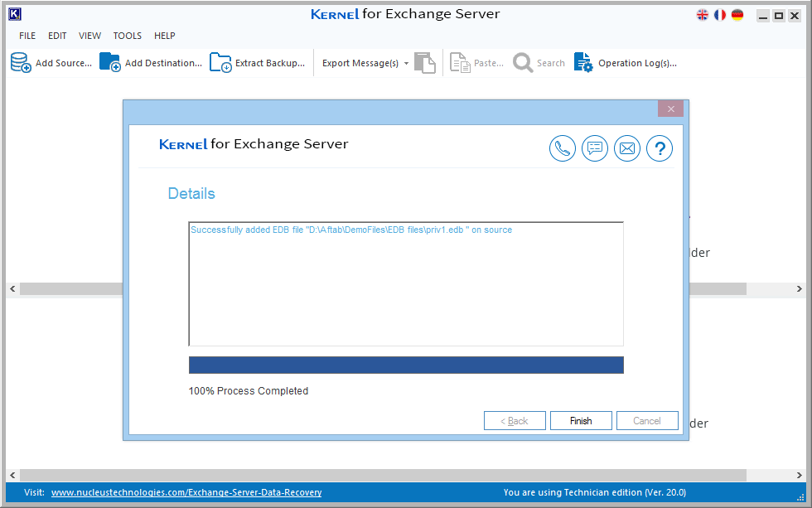Click the "100% Process Completed" status text

click(248, 391)
